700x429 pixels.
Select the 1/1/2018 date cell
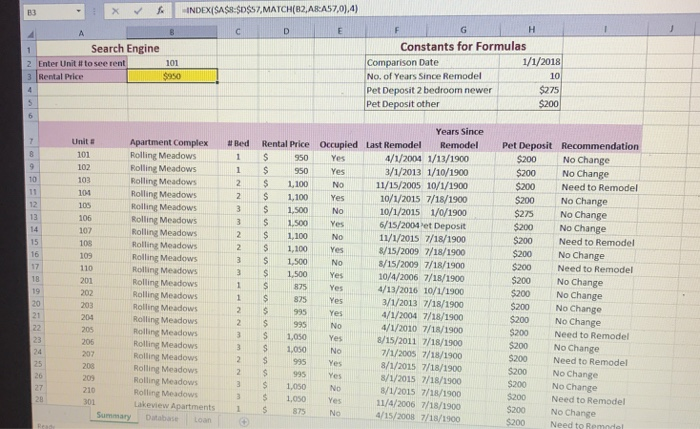530,62
